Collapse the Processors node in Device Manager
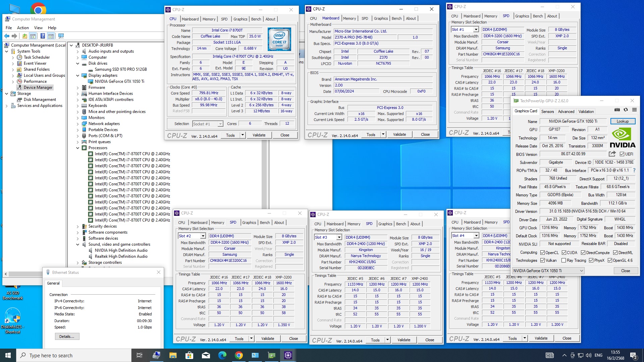Viewport: 644px width, 362px height. (78, 148)
